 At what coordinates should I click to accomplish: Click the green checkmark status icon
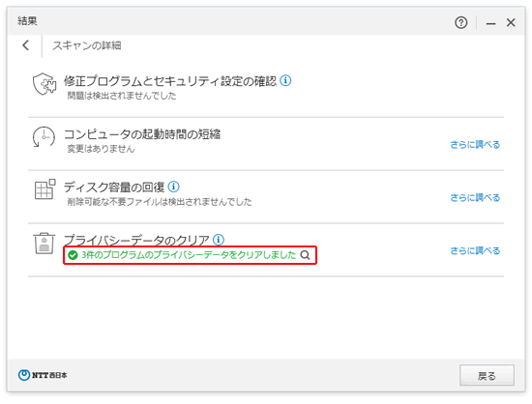pyautogui.click(x=73, y=255)
